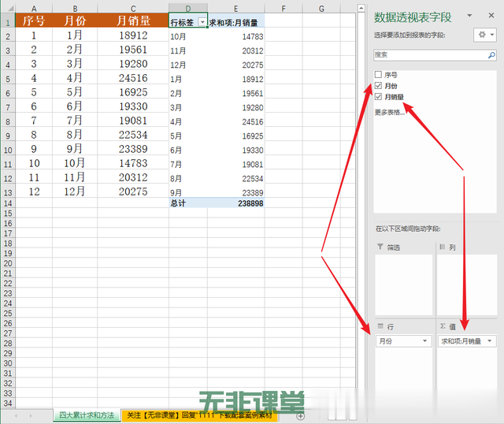Image resolution: width=504 pixels, height=424 pixels.
Task: Select the cell containing 24516 in column C
Action: 133,78
